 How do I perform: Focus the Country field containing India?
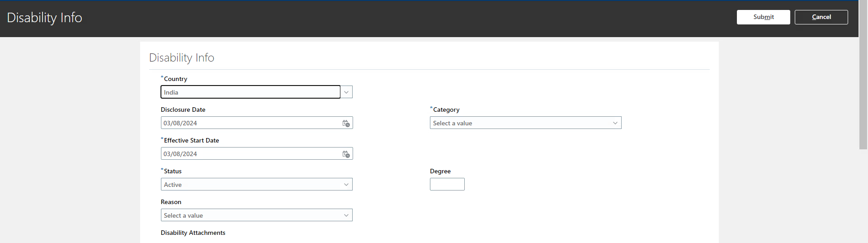[x=250, y=92]
